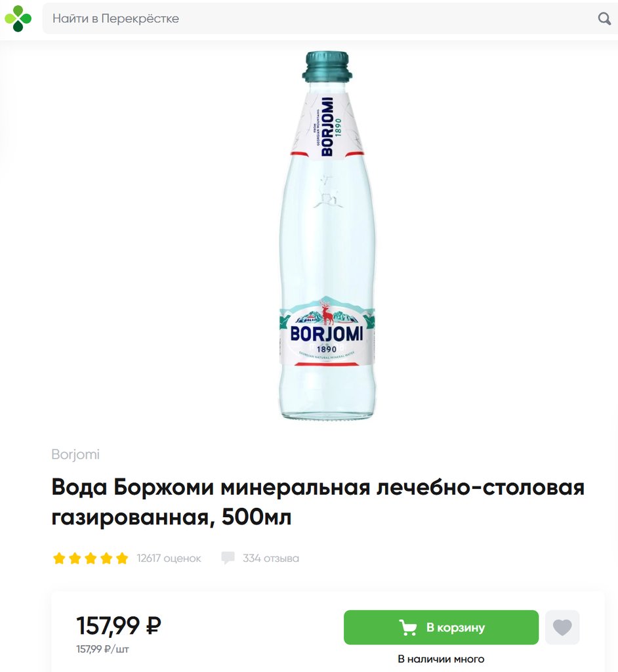This screenshot has height=672, width=618.
Task: Open the '334 отзыва' reviews link
Action: pyautogui.click(x=271, y=558)
